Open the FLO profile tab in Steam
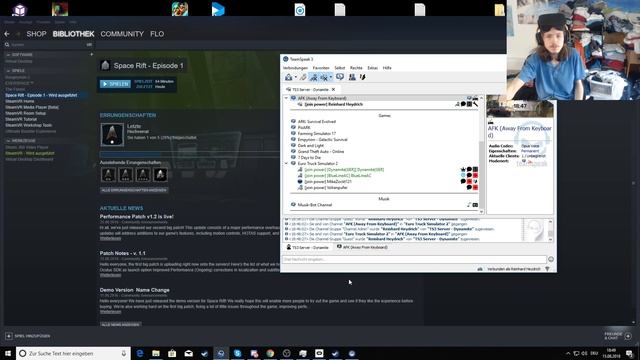Image resolution: width=640 pixels, height=360 pixels. (157, 34)
